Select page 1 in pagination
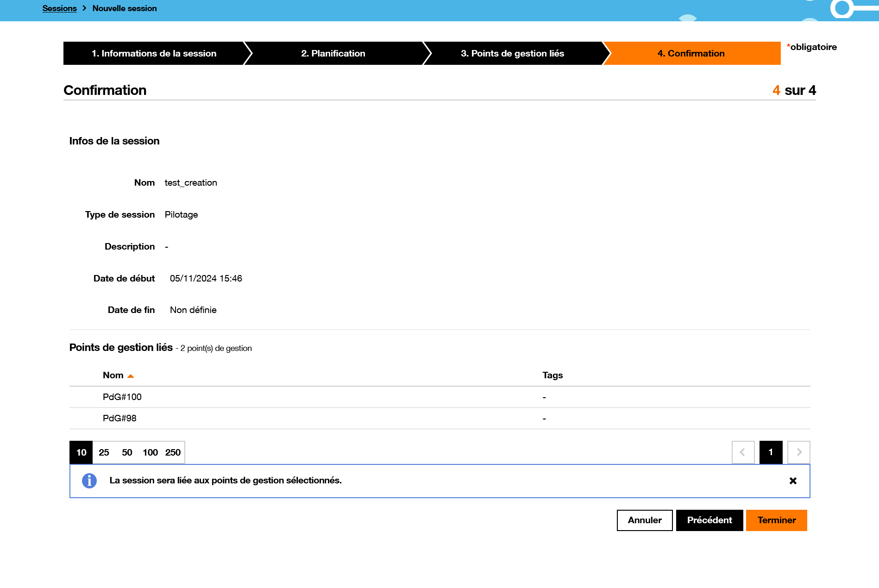Screen dimensions: 879x588 [771, 452]
